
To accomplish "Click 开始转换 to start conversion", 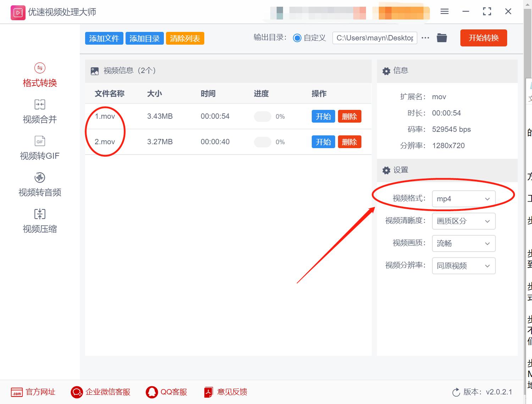I will (483, 38).
